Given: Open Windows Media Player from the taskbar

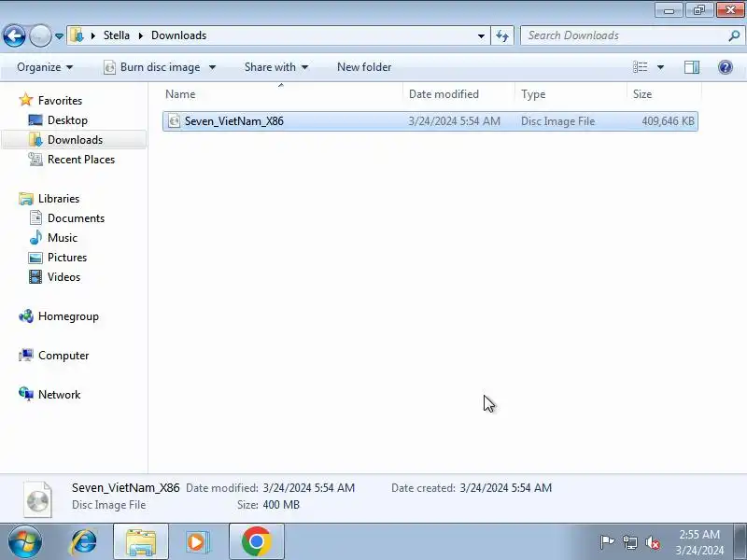Looking at the screenshot, I should click(198, 541).
